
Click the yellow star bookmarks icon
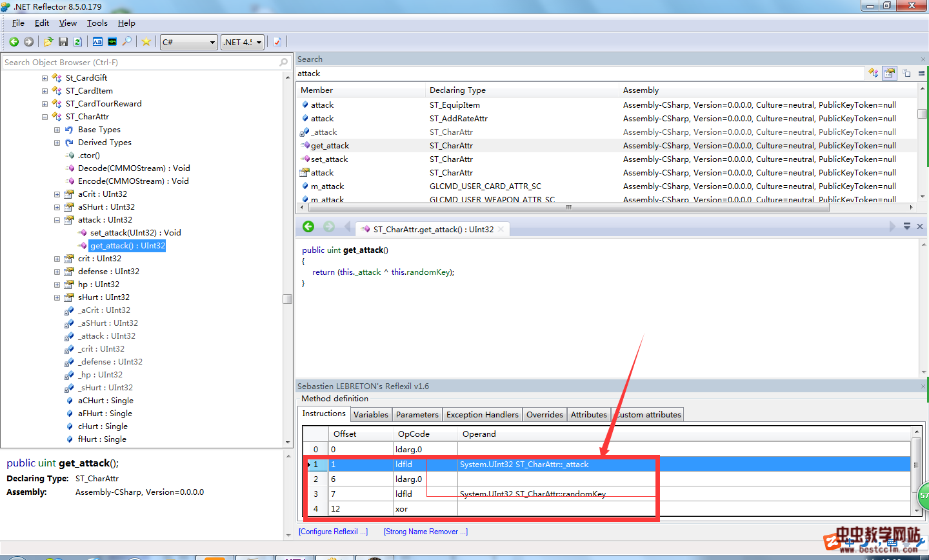[146, 42]
